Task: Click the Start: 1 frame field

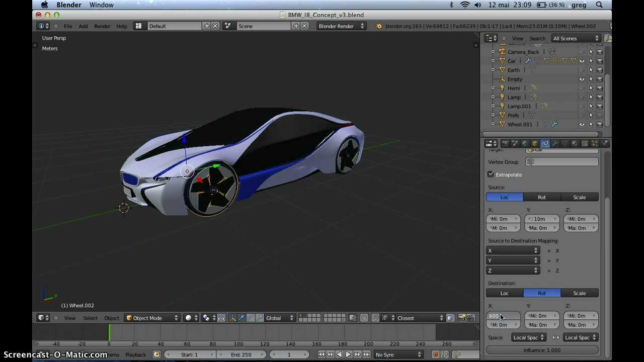Action: 190,355
